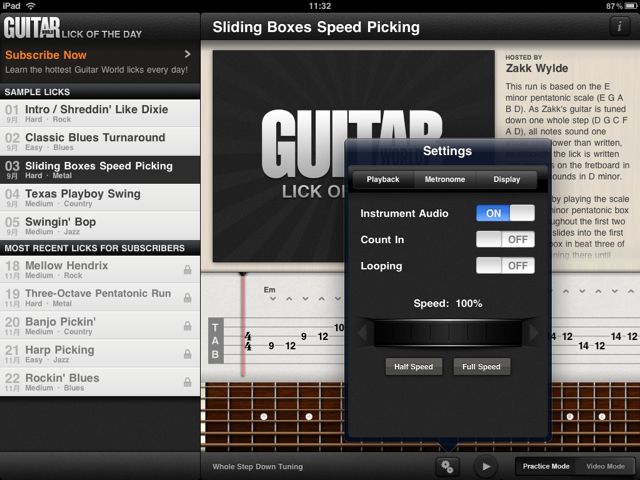Viewport: 640px width, 480px height.
Task: Tap the lock icon on Rockin' Blues
Action: 187,382
